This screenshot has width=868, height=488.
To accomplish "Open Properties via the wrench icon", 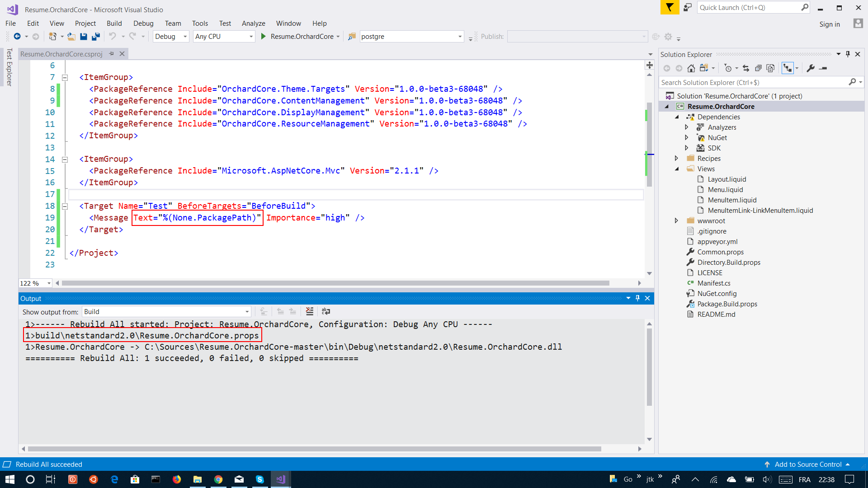I will [x=811, y=68].
